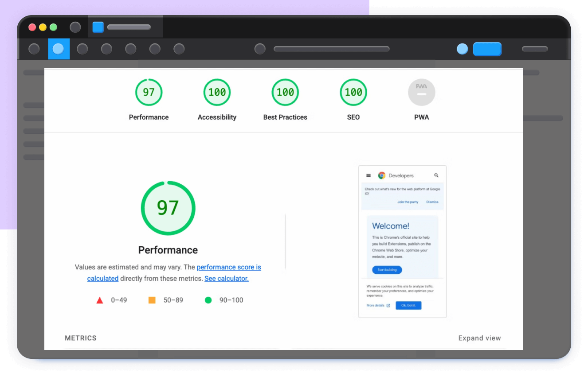This screenshot has width=588, height=377.
Task: Open the hamburger menu in the page preview
Action: pos(368,175)
